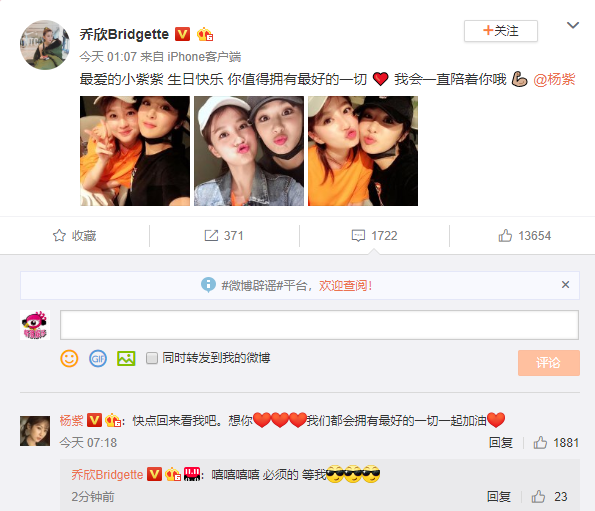Open the emoji smiley picker
The width and height of the screenshot is (595, 511).
click(x=69, y=358)
